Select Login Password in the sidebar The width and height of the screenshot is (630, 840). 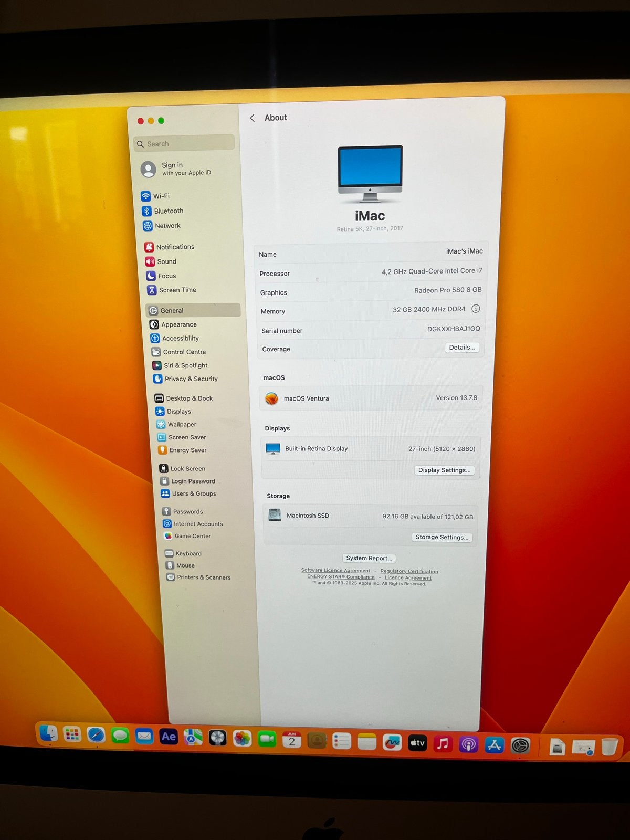click(x=188, y=481)
